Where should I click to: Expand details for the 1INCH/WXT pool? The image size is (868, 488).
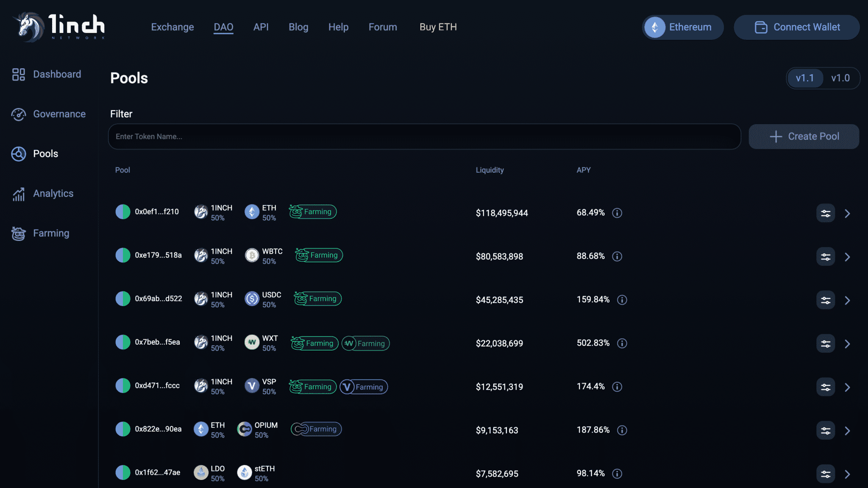(x=848, y=343)
